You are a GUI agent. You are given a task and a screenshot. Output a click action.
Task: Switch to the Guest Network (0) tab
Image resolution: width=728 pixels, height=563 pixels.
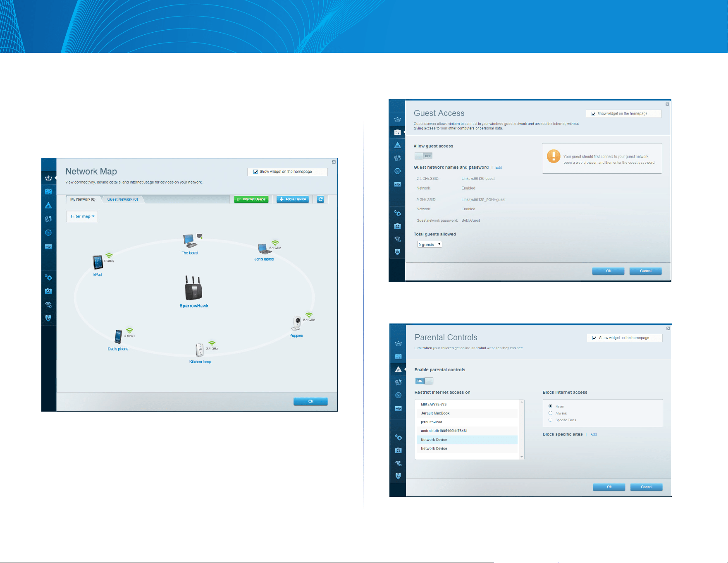[122, 199]
